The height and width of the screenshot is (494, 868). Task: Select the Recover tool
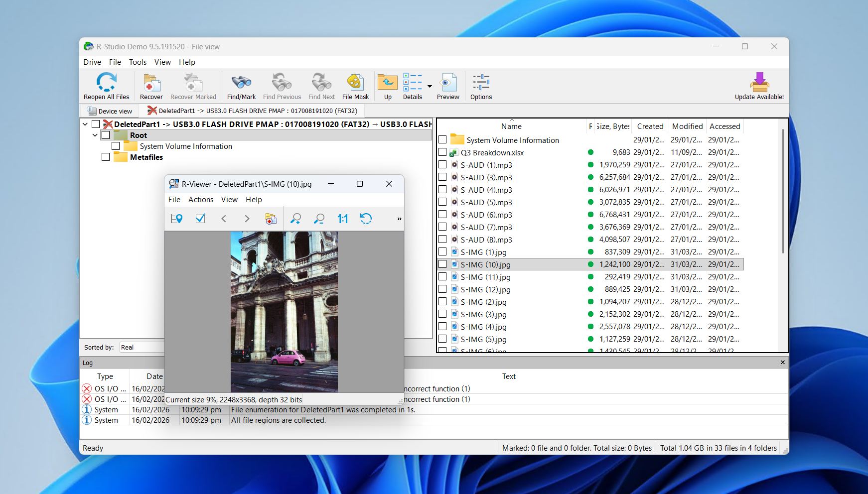[151, 86]
